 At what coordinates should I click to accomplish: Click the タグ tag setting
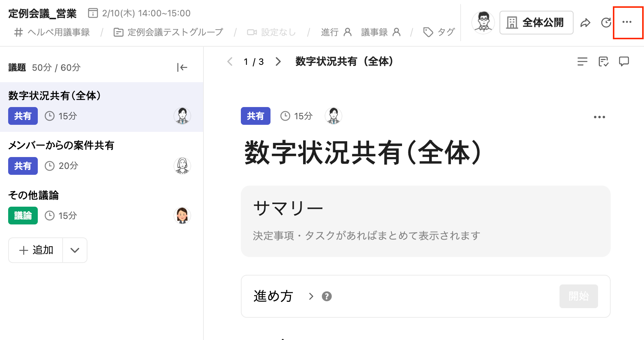coord(439,32)
